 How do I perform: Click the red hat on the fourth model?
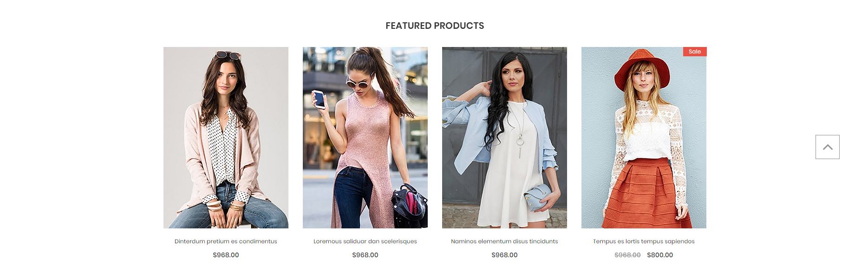tap(642, 70)
